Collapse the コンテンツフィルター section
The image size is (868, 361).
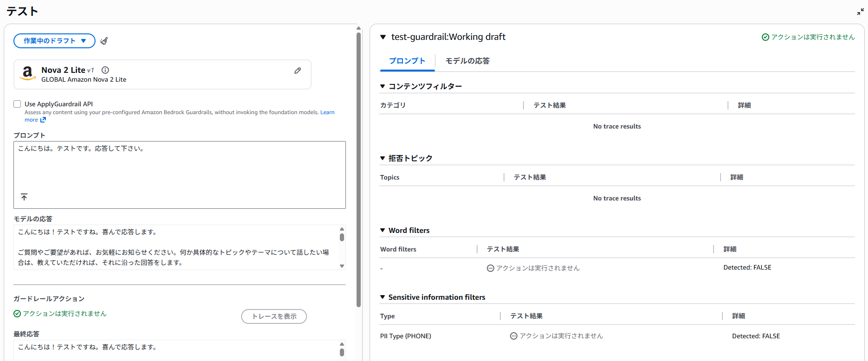383,86
